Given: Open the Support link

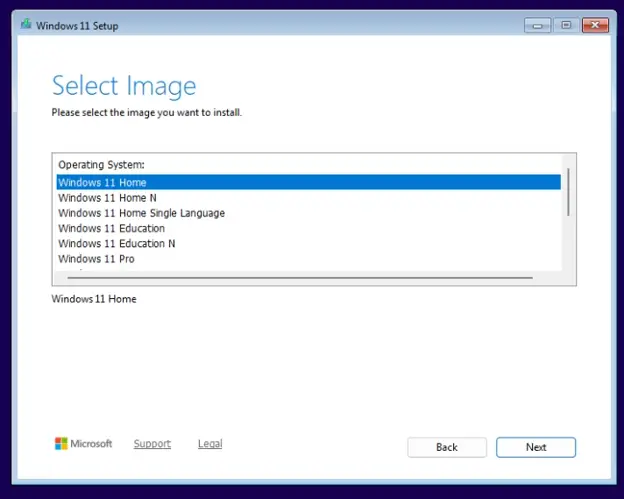Looking at the screenshot, I should pyautogui.click(x=152, y=444).
